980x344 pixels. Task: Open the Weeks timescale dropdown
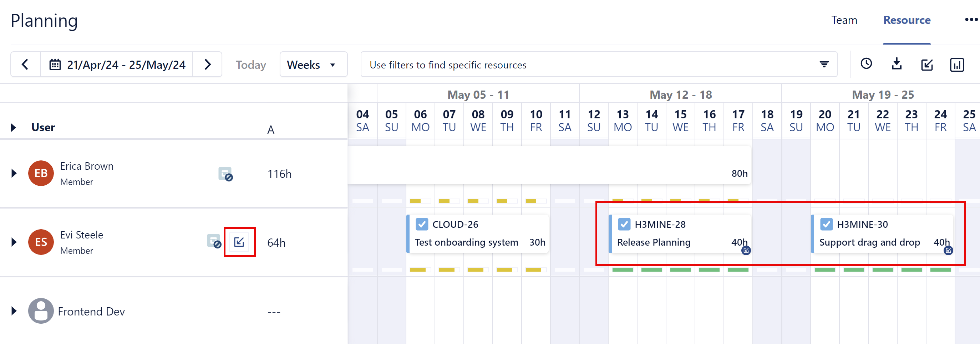tap(313, 64)
